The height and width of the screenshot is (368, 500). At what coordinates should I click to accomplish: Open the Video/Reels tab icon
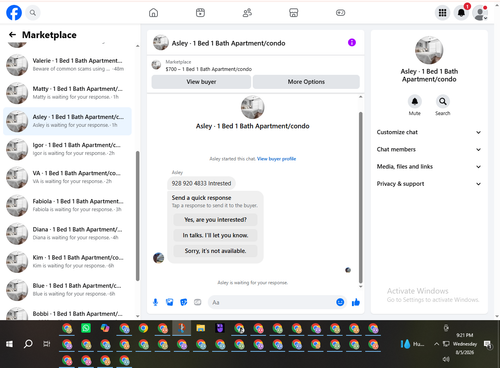point(200,13)
